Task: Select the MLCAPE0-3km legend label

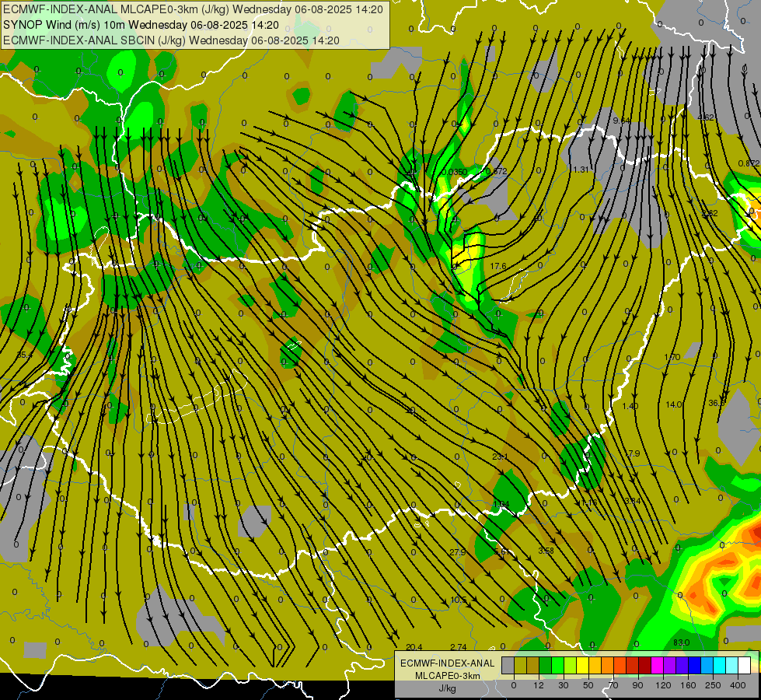Action: (447, 676)
